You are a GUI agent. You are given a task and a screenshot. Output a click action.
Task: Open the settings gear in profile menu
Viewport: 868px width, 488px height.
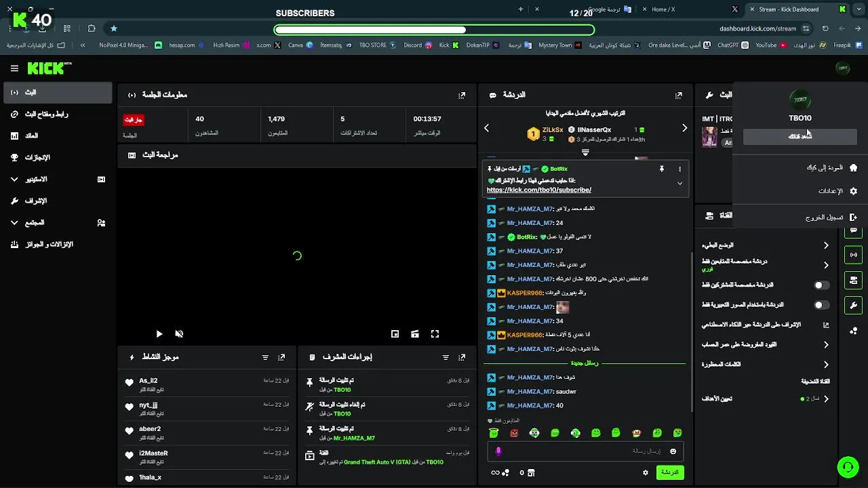click(853, 191)
